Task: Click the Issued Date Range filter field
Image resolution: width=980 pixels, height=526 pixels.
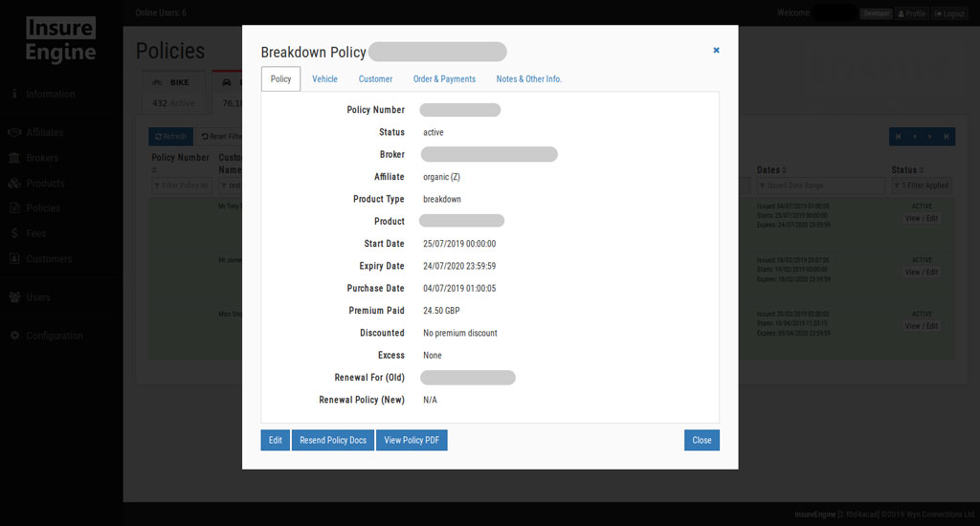Action: 820,186
